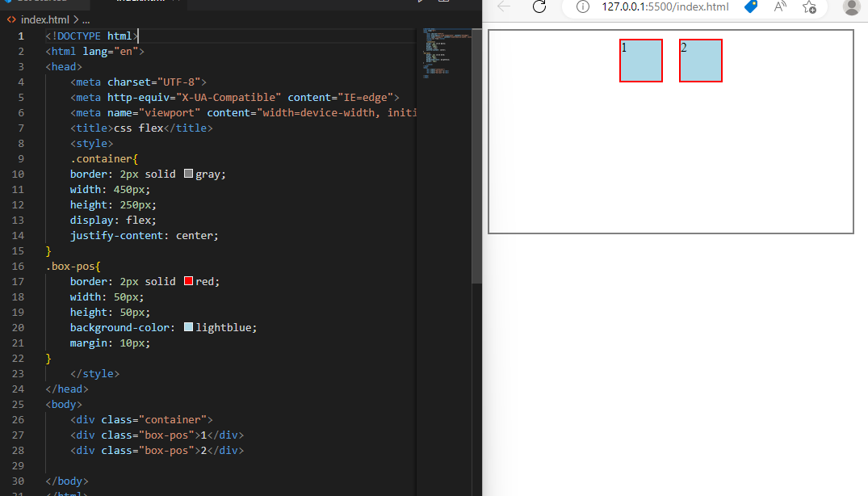
Task: Click the editor minimap code preview
Action: (447, 53)
